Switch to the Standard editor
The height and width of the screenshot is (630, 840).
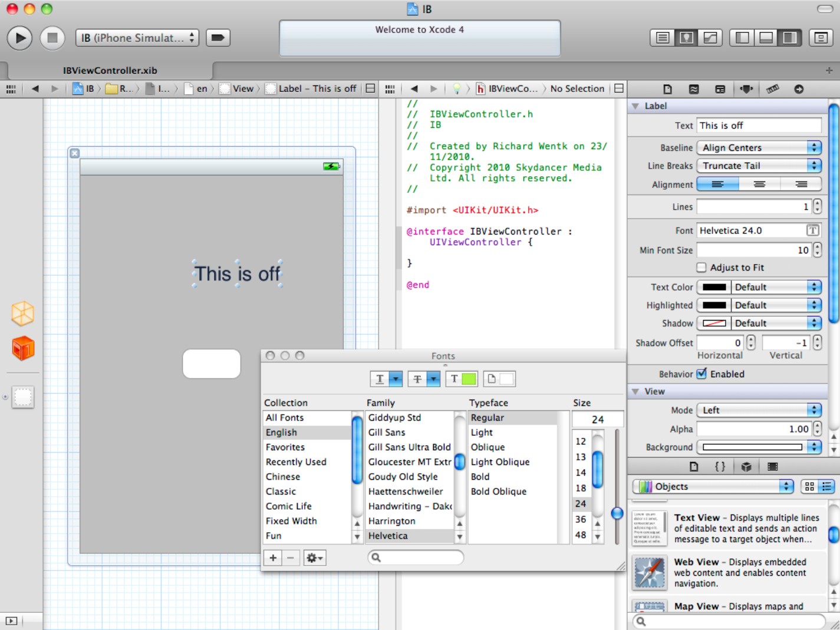(x=662, y=38)
